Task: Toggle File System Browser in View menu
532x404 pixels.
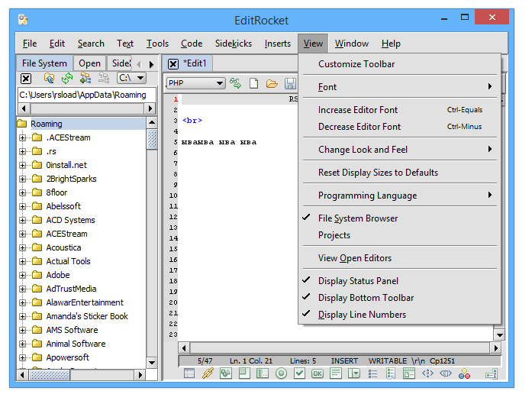Action: point(400,218)
